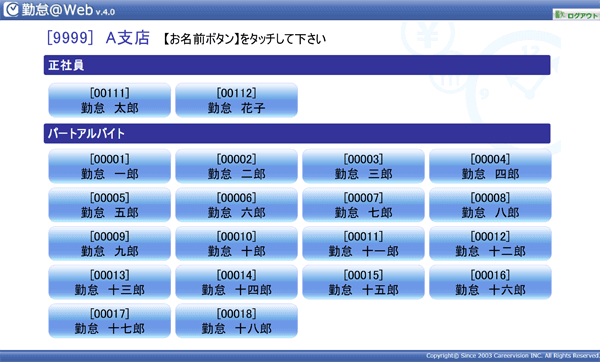
Task: Choose the [00012] 勤怠 十二郎 button
Action: [490, 244]
